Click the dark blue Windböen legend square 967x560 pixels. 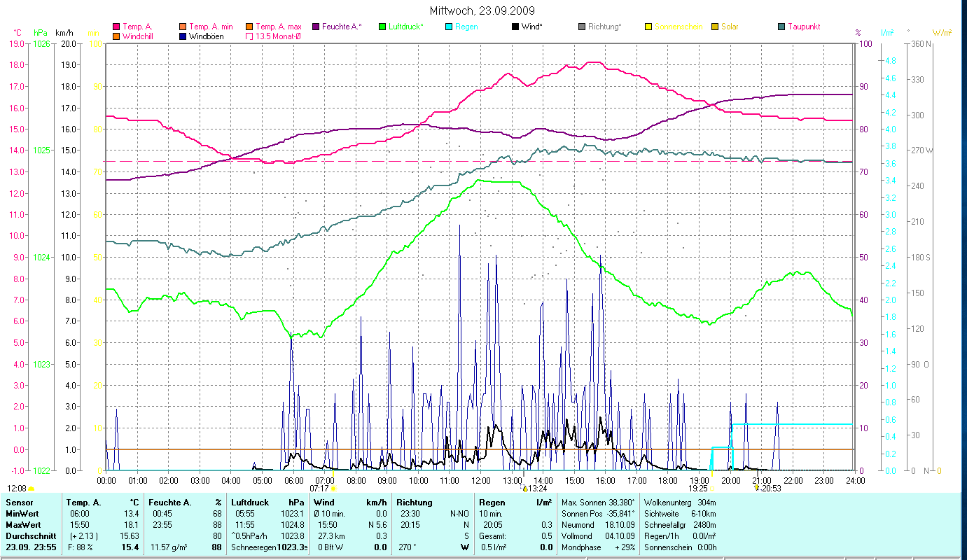click(182, 36)
